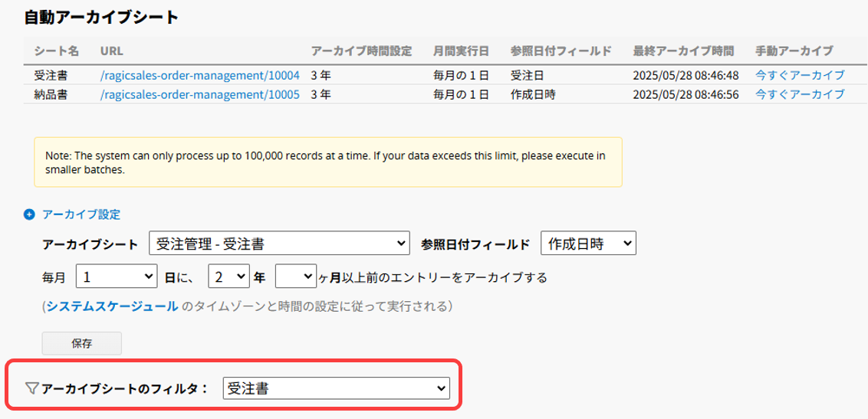Open the empty ヶ月 months dropdown
This screenshot has width=868, height=419.
pyautogui.click(x=296, y=277)
